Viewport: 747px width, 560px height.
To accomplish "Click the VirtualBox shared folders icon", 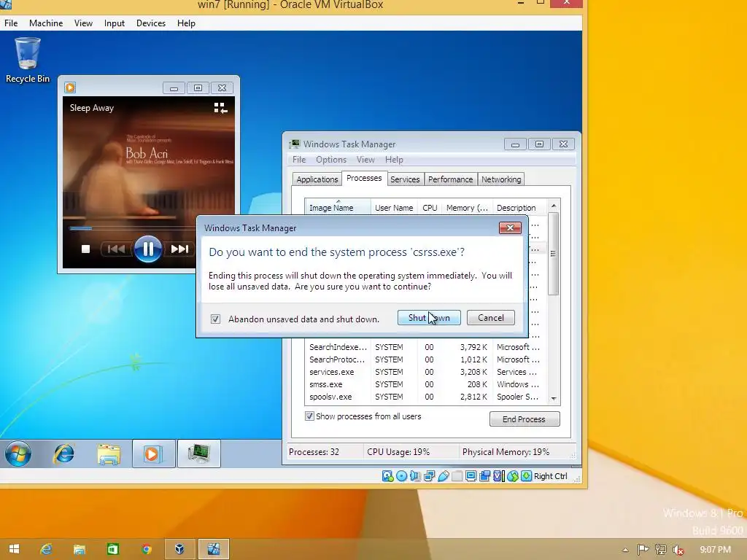I will coord(457,476).
